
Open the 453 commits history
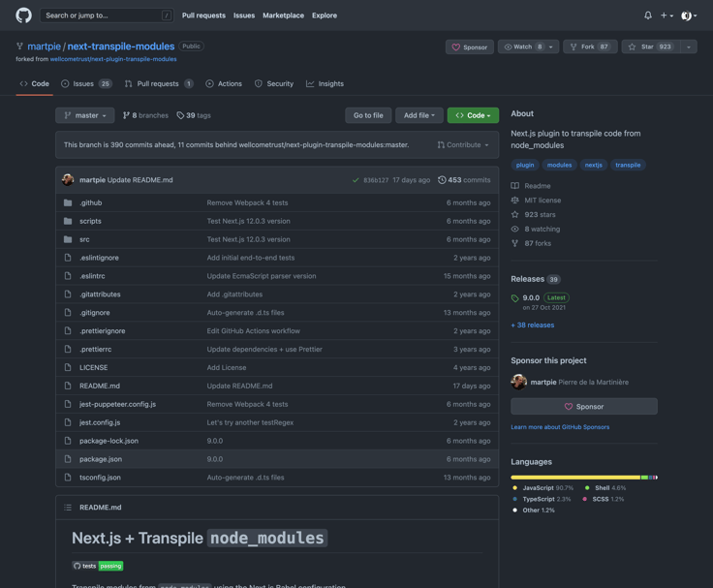[464, 180]
